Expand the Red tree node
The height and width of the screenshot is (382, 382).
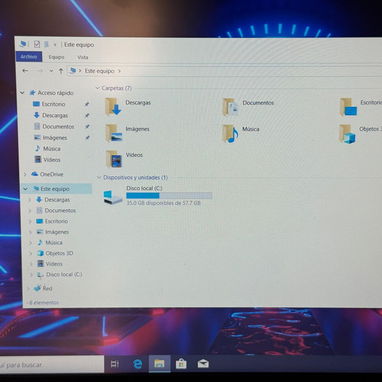tap(29, 288)
